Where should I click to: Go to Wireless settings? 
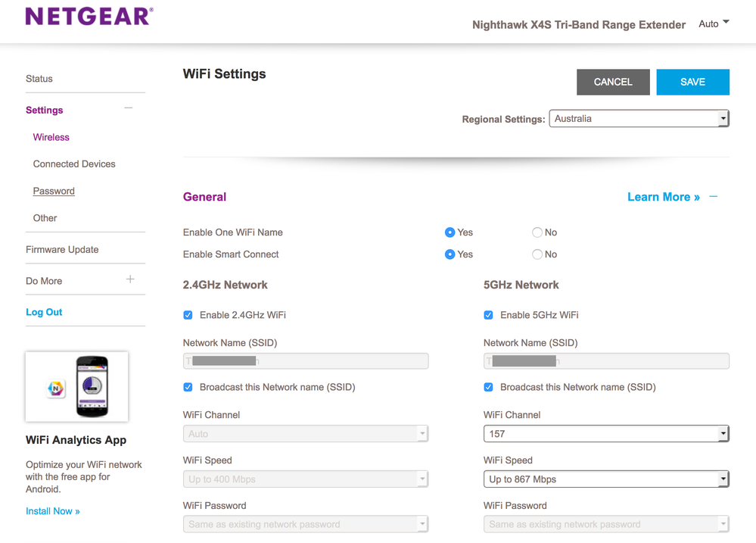[51, 137]
